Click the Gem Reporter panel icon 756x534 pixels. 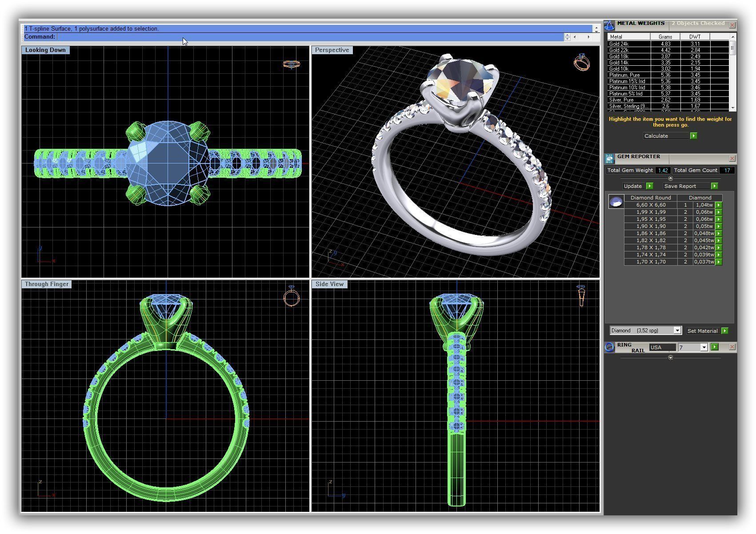pos(609,158)
